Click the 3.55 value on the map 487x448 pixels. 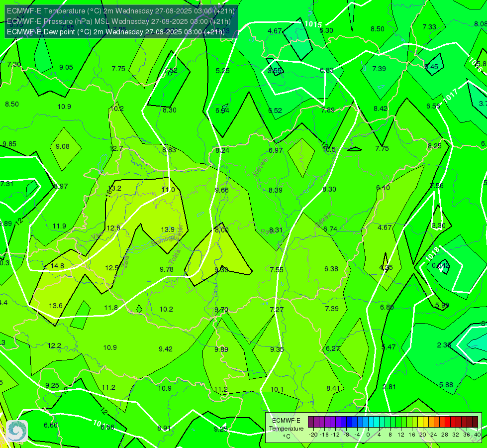tap(275, 71)
